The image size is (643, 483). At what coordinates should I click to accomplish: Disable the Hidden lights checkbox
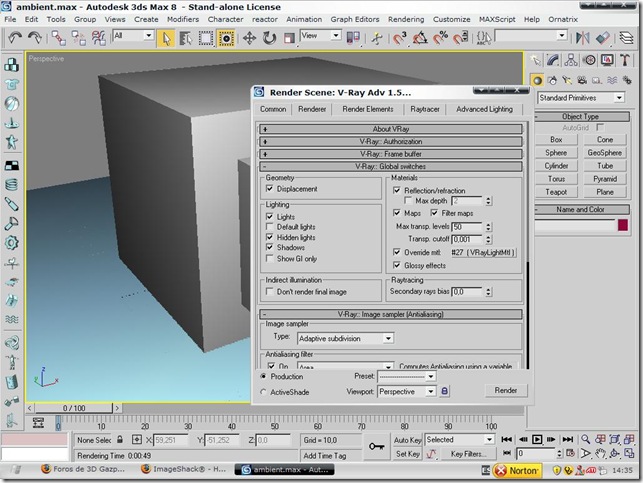point(270,238)
